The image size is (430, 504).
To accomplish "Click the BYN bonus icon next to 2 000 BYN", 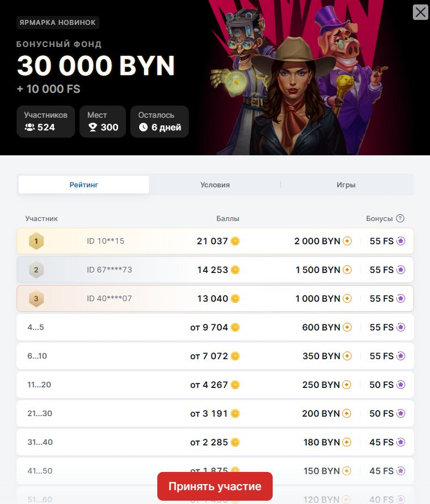I will tap(347, 241).
